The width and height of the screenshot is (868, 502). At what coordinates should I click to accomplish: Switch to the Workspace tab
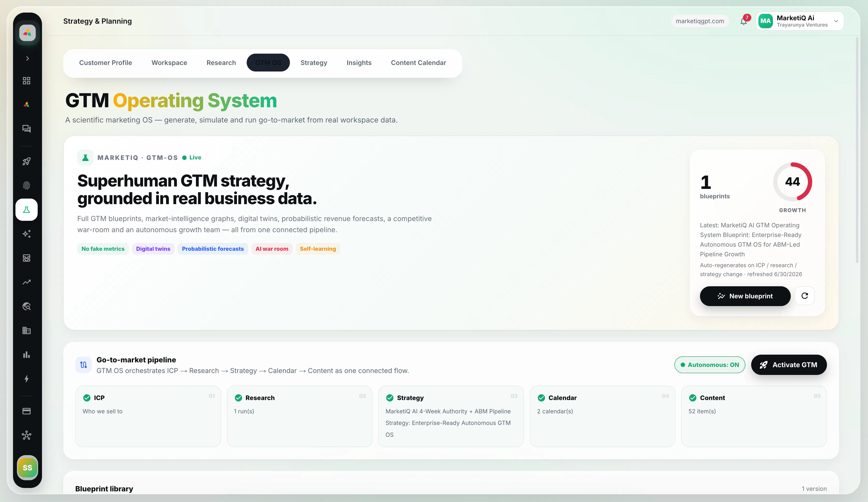coord(169,63)
